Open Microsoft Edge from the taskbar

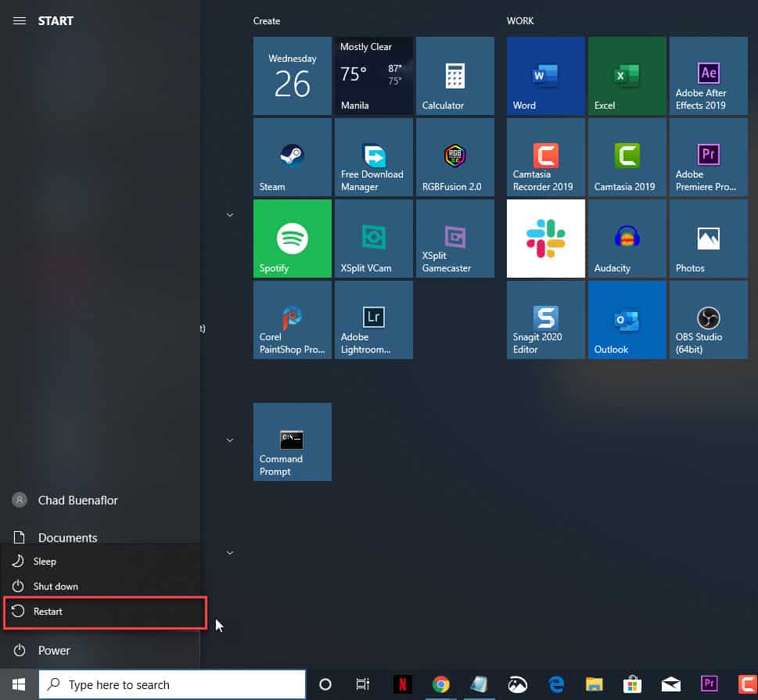(556, 684)
